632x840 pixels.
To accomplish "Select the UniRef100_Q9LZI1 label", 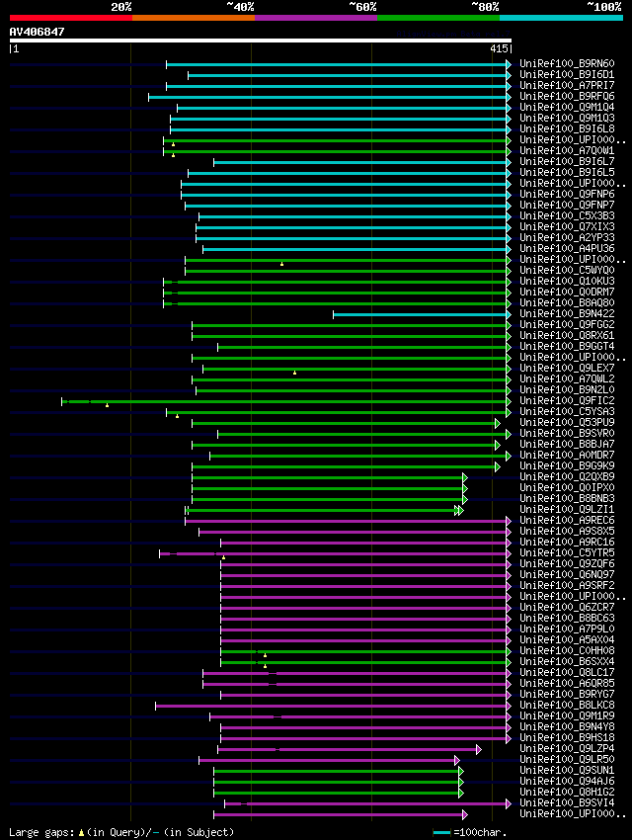I will tap(567, 510).
